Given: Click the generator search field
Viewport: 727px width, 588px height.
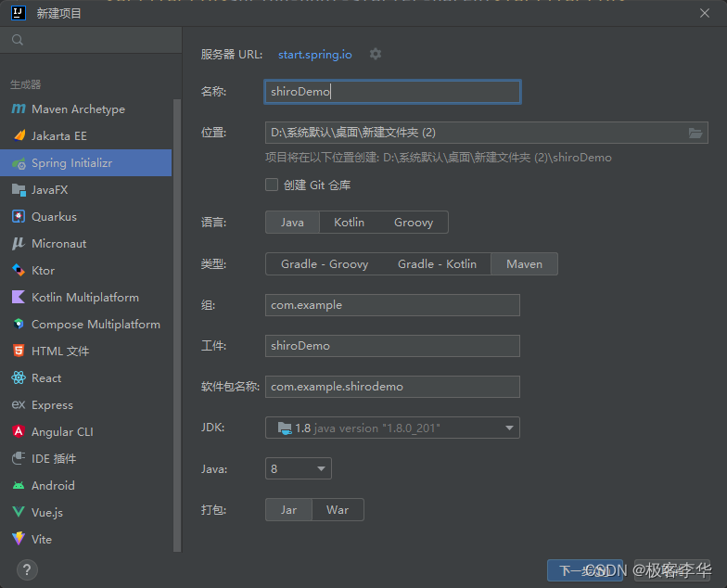Looking at the screenshot, I should [91, 40].
